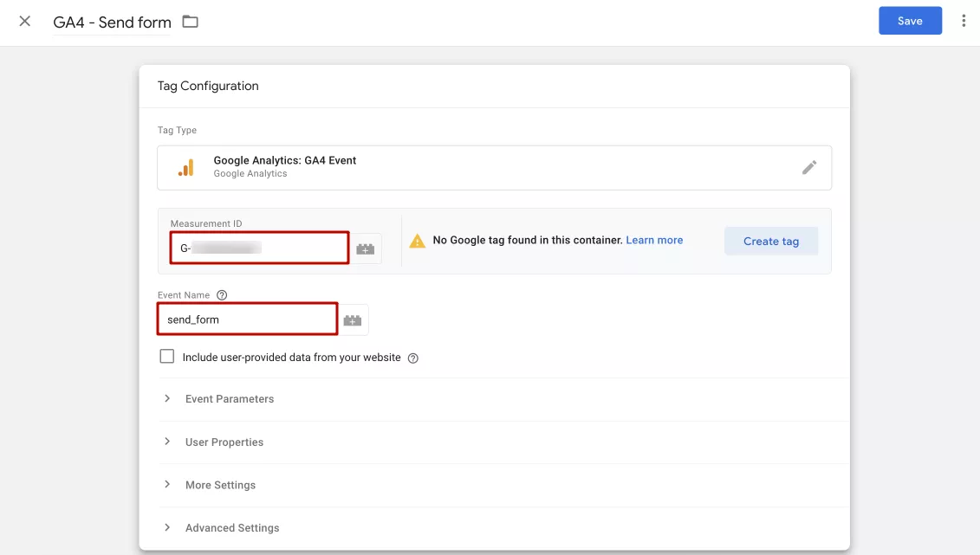
Task: Follow the Learn more link
Action: (654, 241)
